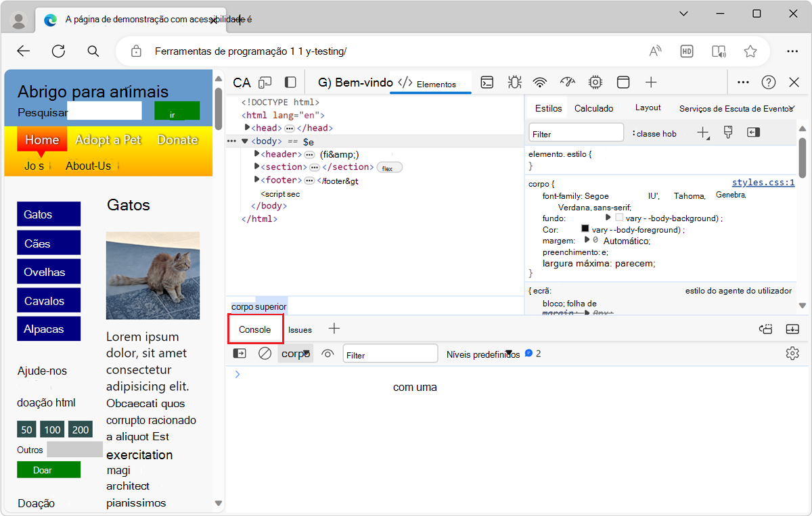Click the search magnifier icon in browser
Viewport: 812px width, 516px height.
93,51
